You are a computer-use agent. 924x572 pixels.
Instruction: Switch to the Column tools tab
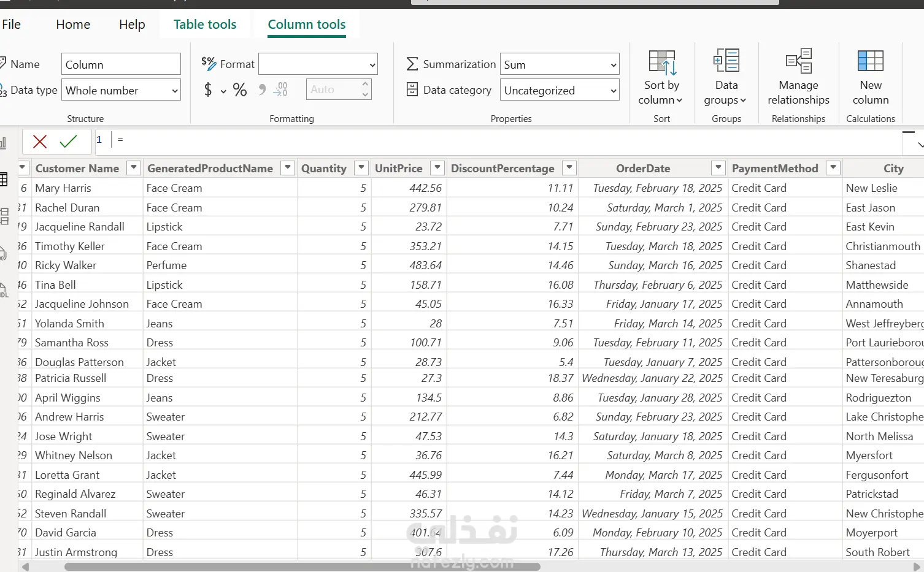(x=307, y=25)
